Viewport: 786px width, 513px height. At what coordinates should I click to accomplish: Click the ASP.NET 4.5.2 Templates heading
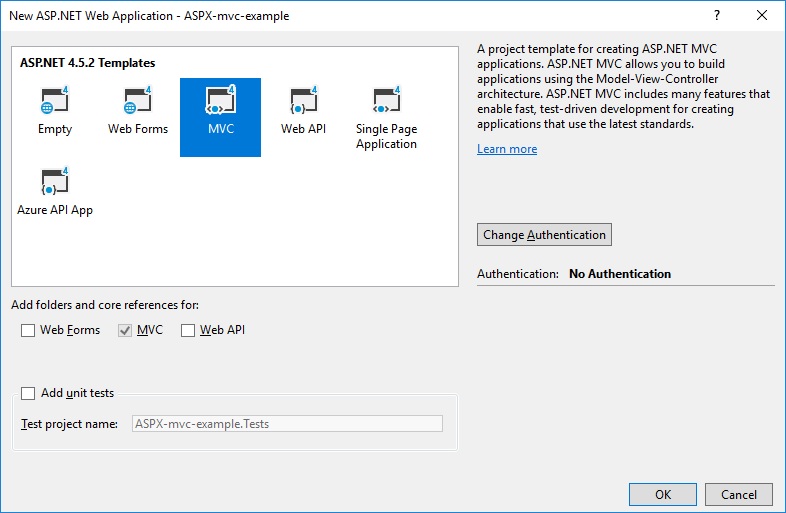point(87,63)
